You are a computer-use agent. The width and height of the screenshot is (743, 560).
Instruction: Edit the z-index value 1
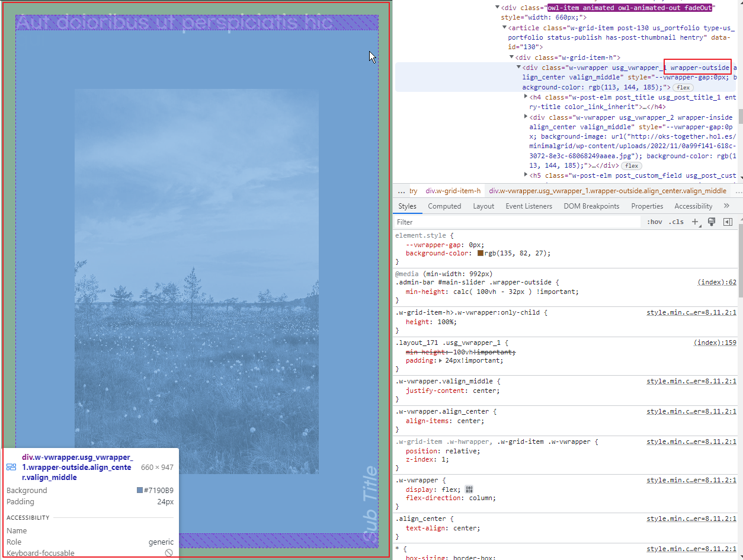click(444, 459)
